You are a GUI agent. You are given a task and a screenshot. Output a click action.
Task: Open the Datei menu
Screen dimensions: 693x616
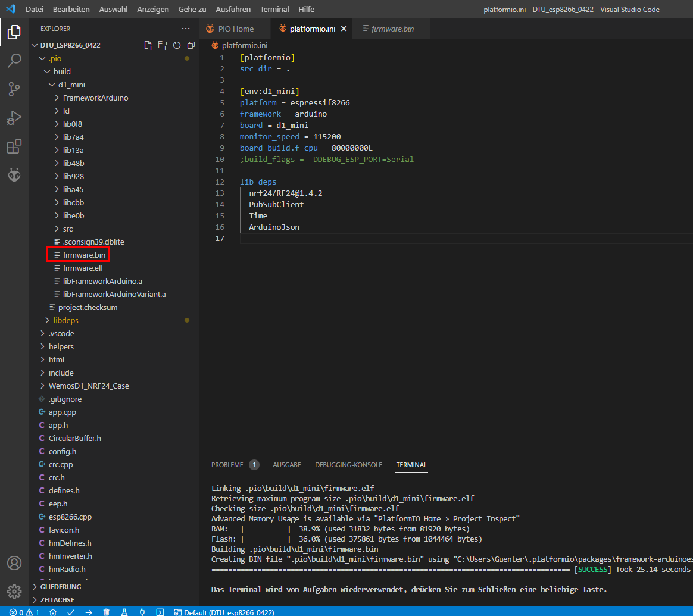tap(35, 9)
